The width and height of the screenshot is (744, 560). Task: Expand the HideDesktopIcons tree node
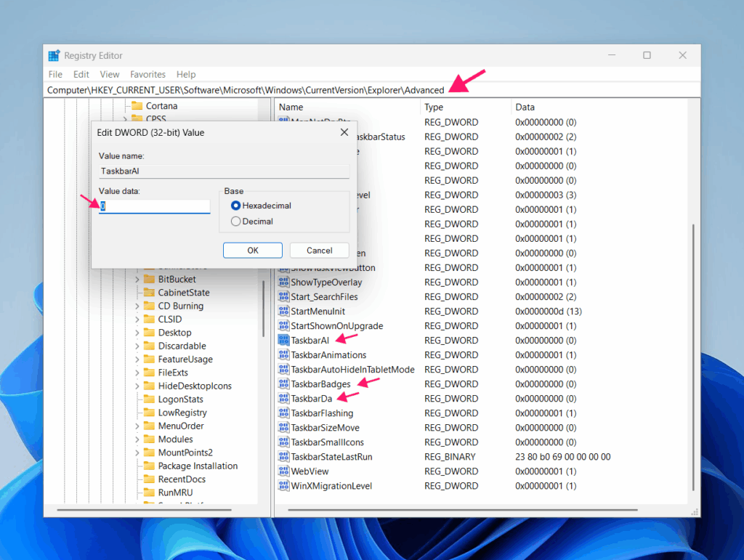click(x=137, y=386)
